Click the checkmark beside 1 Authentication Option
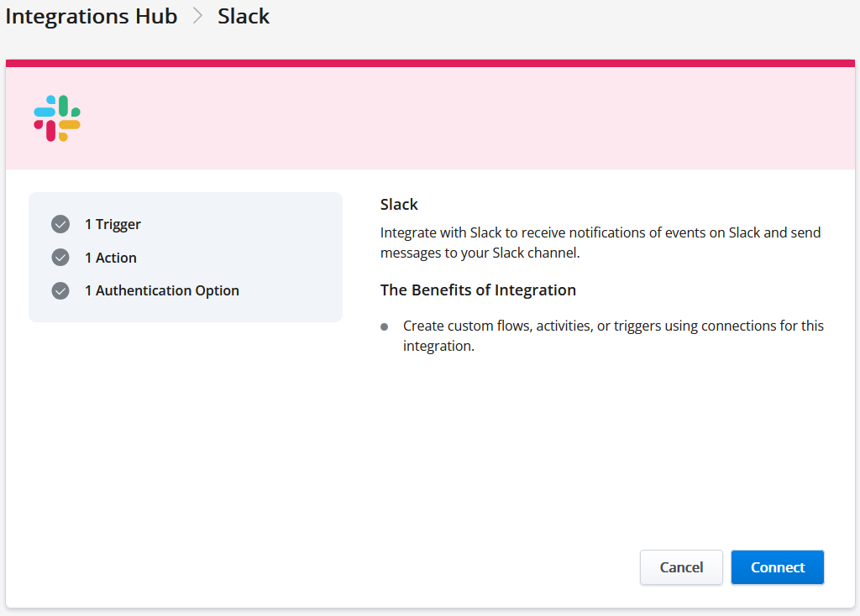Screen dimensions: 860x616 click(60, 290)
